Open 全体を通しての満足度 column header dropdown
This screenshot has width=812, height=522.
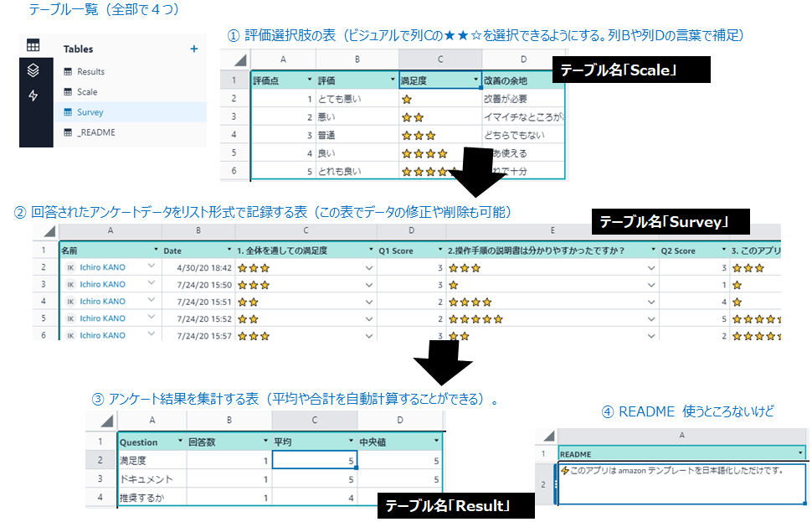click(x=371, y=250)
